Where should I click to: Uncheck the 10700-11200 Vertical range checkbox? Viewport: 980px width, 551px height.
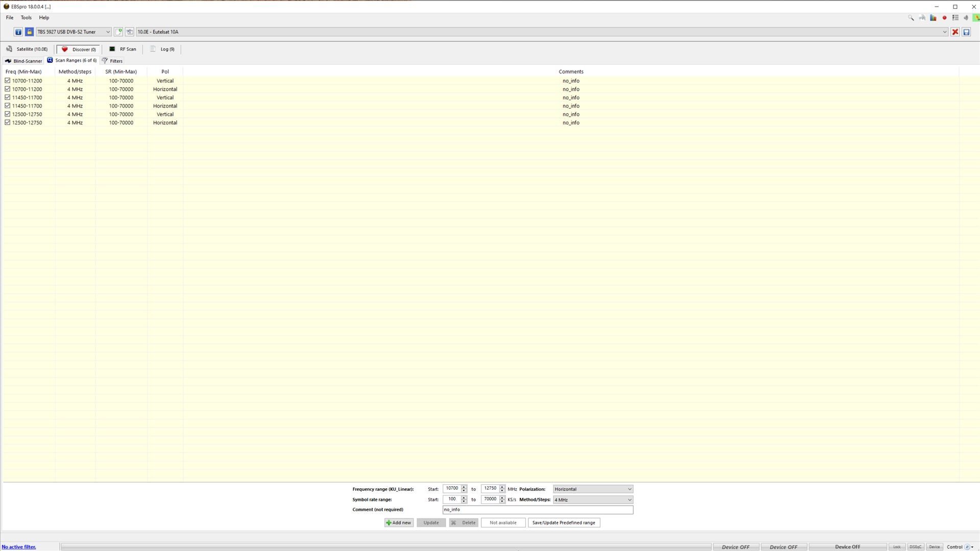coord(8,81)
